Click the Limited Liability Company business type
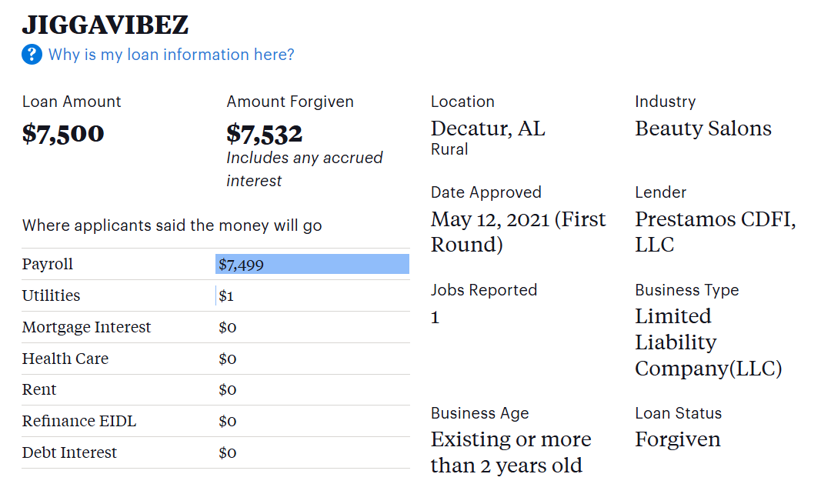Viewport: 821px width, 504px height. click(x=707, y=342)
